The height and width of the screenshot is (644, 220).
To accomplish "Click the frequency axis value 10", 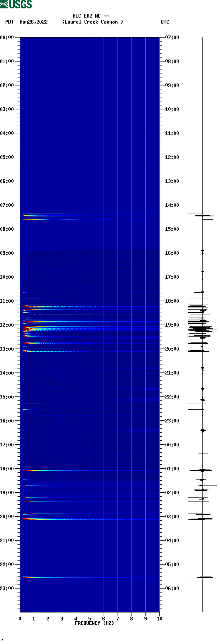I will (x=159, y=619).
